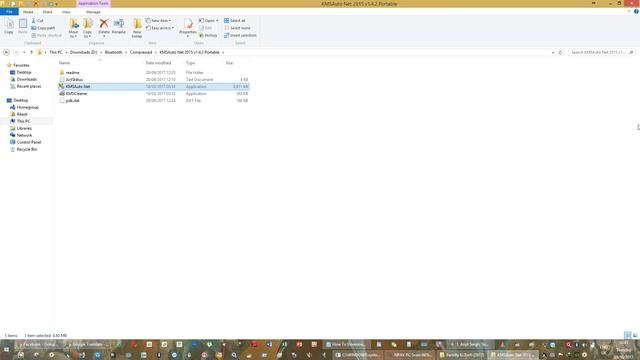Switch to the Manage ribbon tab
The image size is (640, 360).
(93, 12)
